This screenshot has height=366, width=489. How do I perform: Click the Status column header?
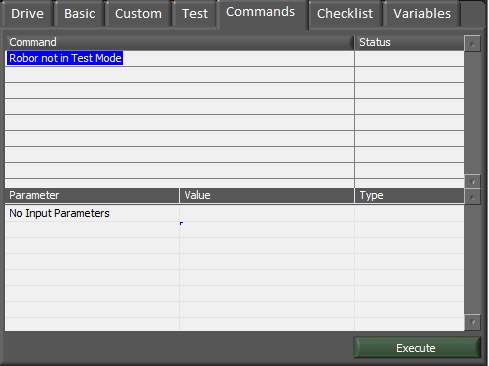pos(409,42)
